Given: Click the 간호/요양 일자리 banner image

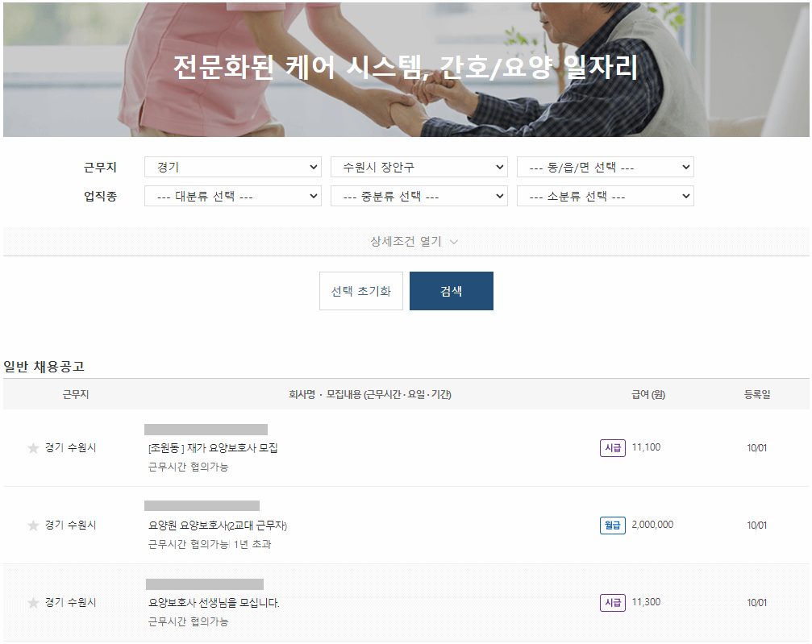Looking at the screenshot, I should (406, 69).
